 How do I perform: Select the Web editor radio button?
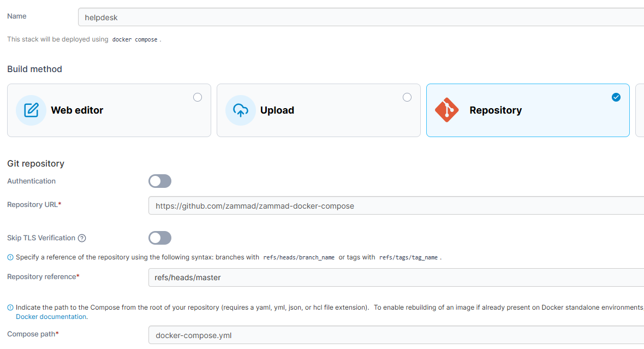tap(198, 97)
